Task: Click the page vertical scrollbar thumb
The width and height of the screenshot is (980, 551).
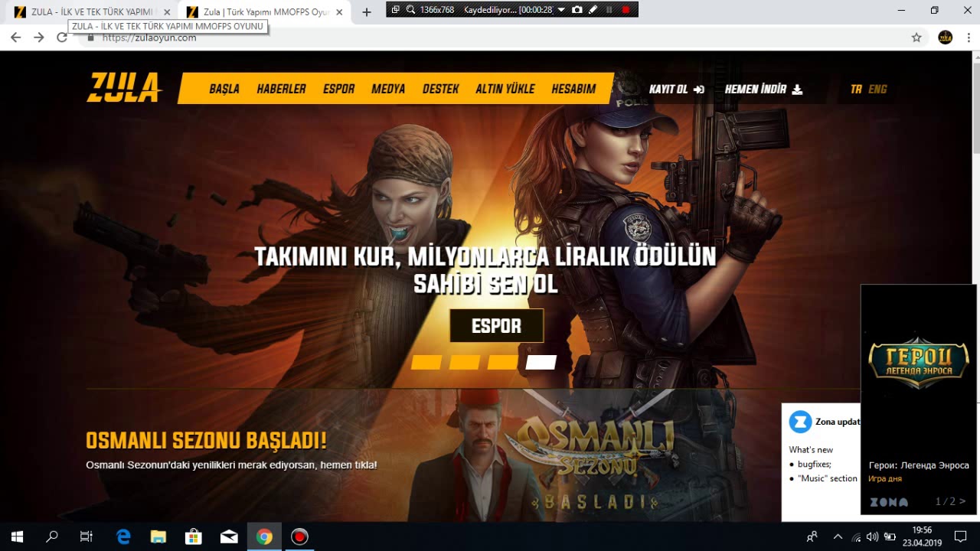Action: pos(975,107)
